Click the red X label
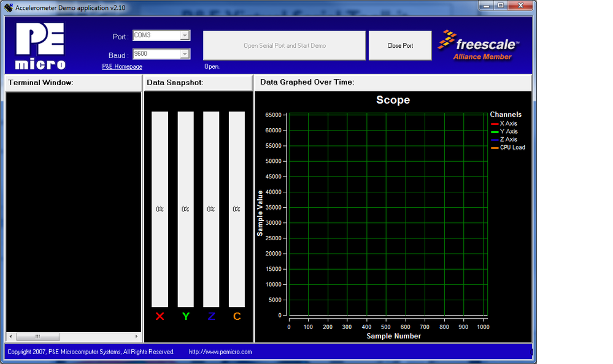613x364 pixels. click(160, 316)
